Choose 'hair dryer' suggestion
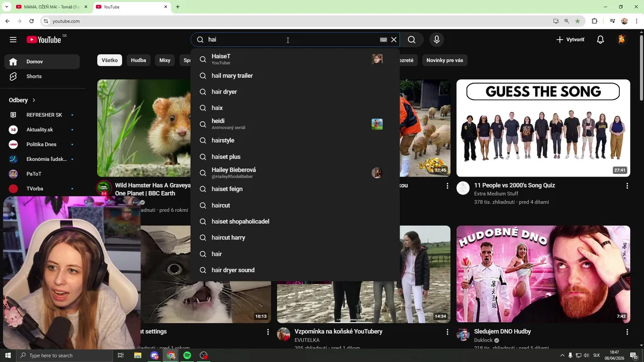Viewport: 644px width, 362px height. pyautogui.click(x=295, y=92)
